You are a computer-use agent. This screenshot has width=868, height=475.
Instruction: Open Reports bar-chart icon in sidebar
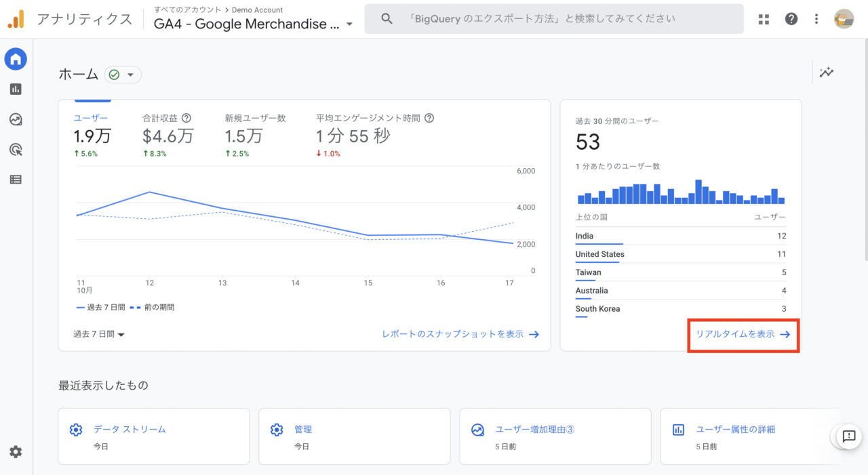[16, 89]
